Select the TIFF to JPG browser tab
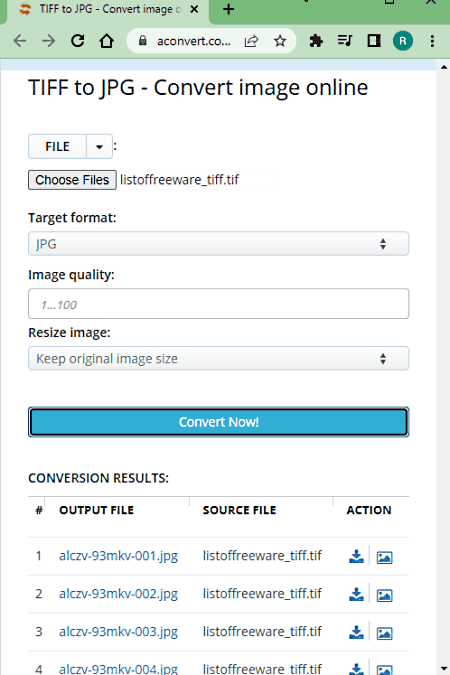Image resolution: width=450 pixels, height=675 pixels. click(x=108, y=10)
